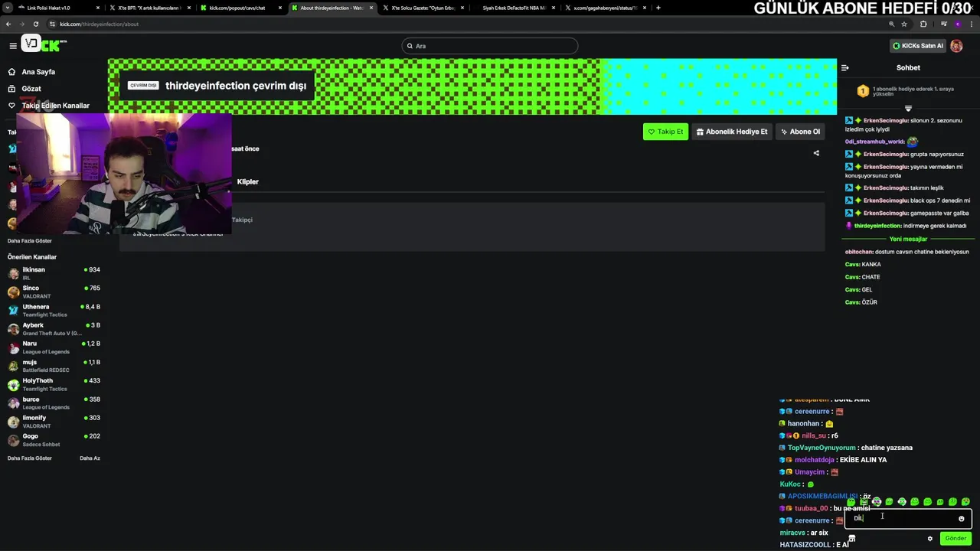Switch to Siyah Erkek DeFactoFit tab
This screenshot has height=551, width=980.
click(x=513, y=8)
